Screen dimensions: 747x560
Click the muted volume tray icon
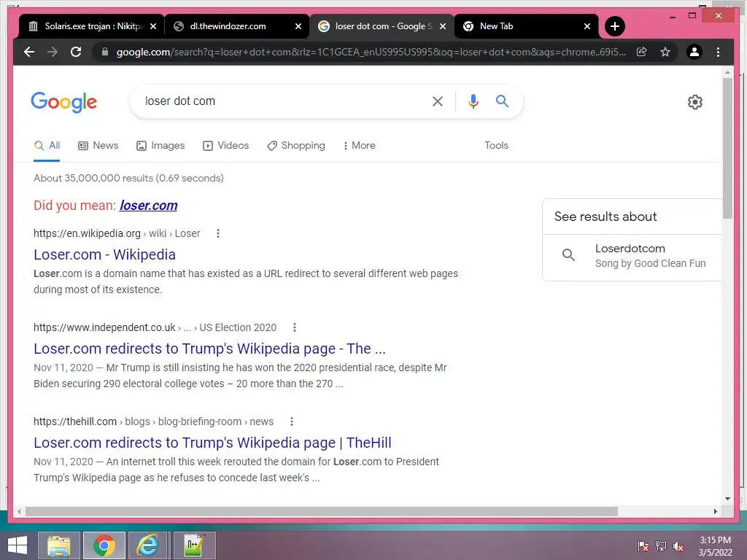pos(678,546)
